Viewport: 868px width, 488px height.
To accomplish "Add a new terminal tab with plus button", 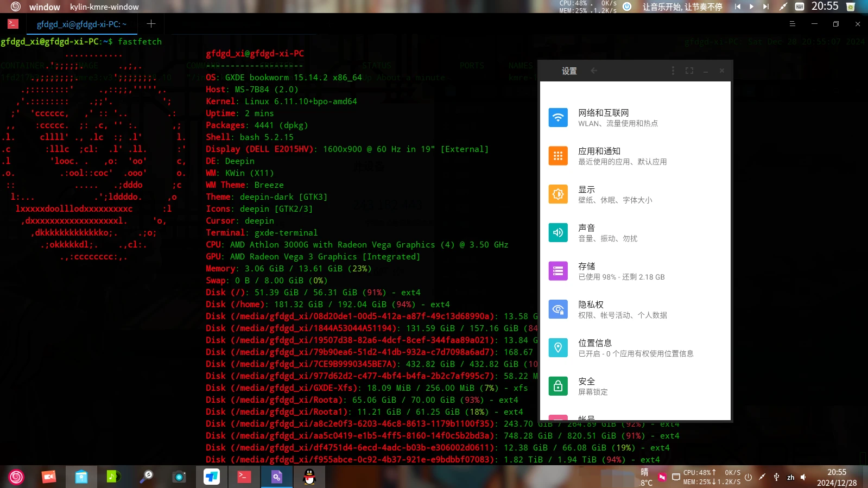I will pos(151,24).
